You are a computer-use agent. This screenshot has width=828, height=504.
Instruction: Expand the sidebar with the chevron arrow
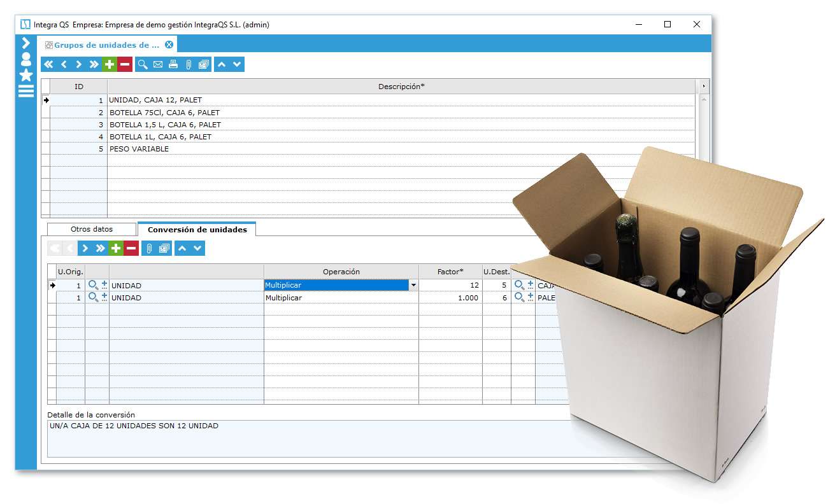click(25, 43)
